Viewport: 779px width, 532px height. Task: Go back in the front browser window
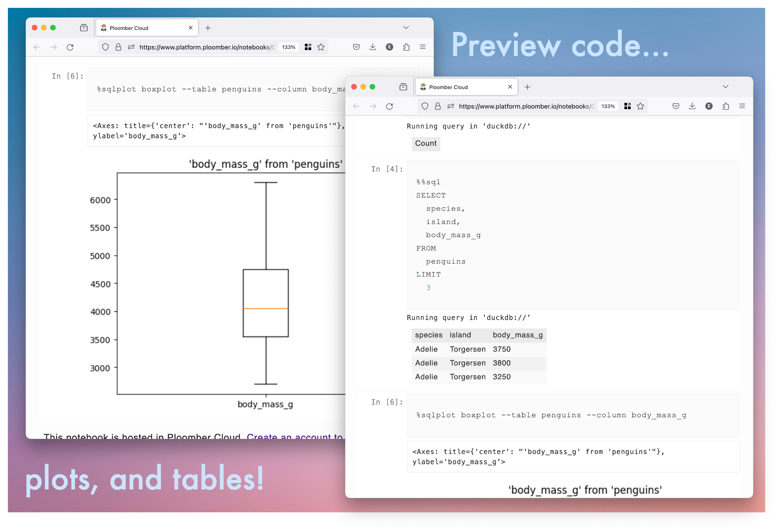click(x=356, y=106)
